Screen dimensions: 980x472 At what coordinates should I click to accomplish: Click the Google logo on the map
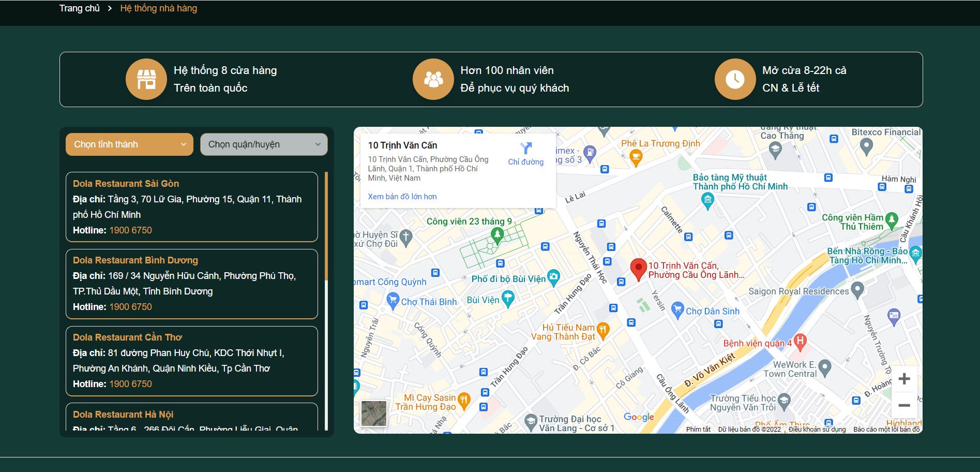click(x=639, y=417)
